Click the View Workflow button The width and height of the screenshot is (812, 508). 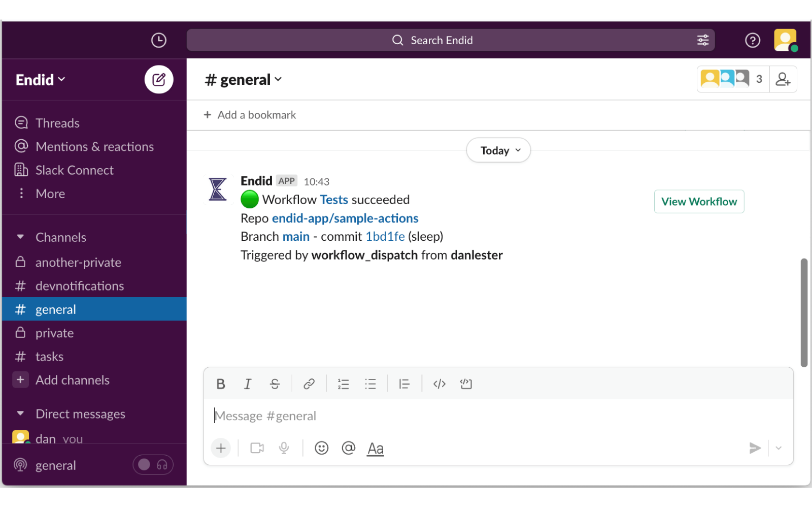tap(699, 202)
